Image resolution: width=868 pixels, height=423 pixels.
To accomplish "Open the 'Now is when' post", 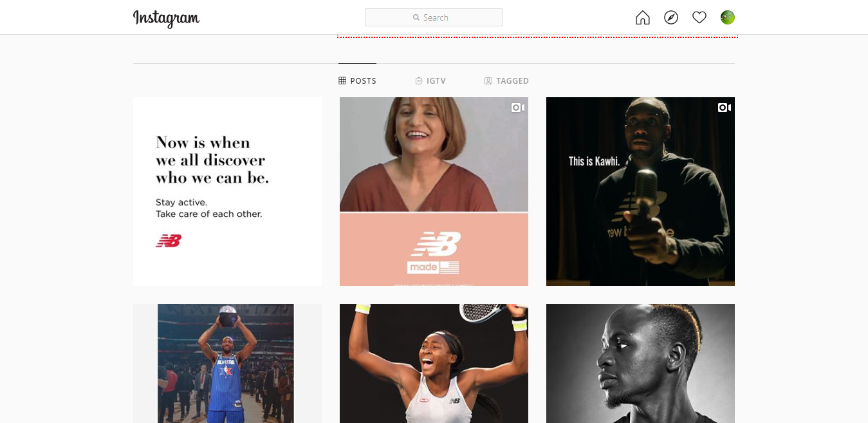I will (x=227, y=191).
